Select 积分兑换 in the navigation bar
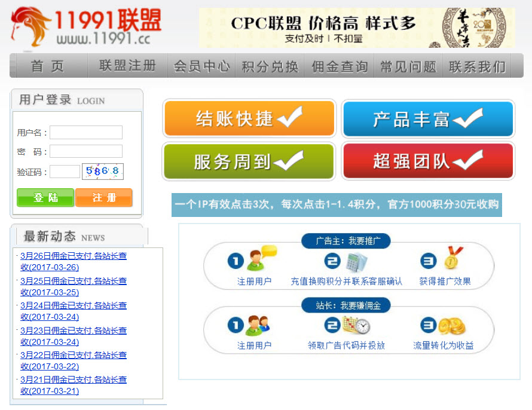Image resolution: width=532 pixels, height=410 pixels. [x=270, y=66]
